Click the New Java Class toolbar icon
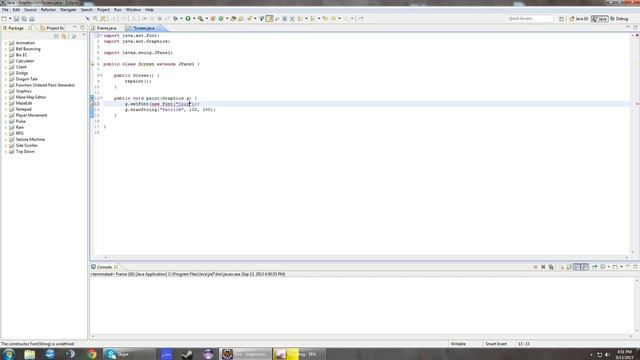This screenshot has height=360, width=640. point(221,18)
